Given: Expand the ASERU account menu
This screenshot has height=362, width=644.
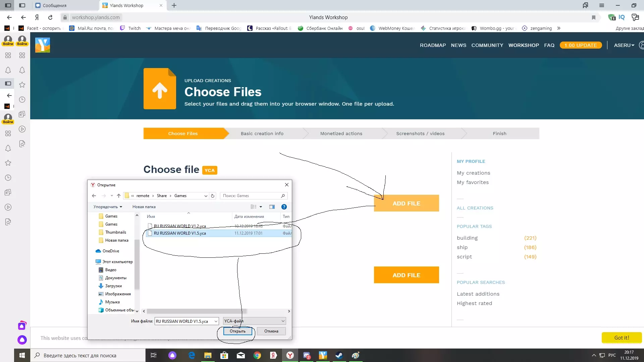Looking at the screenshot, I should (x=624, y=45).
